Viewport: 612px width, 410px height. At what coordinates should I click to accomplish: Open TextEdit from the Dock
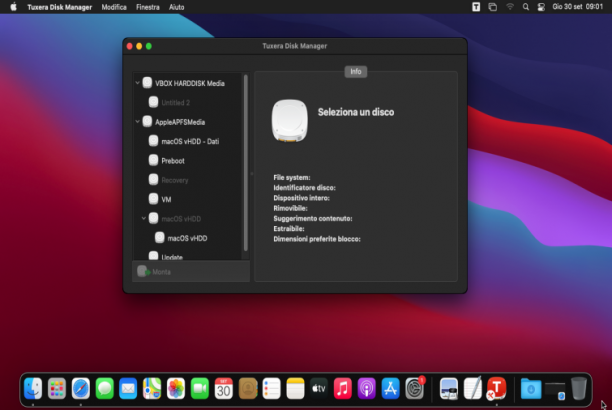pos(473,389)
